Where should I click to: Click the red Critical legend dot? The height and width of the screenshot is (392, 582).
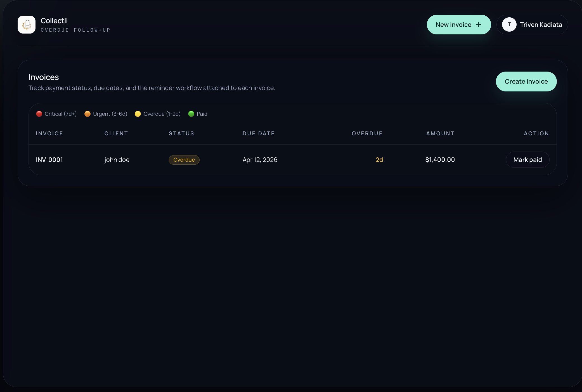point(39,114)
